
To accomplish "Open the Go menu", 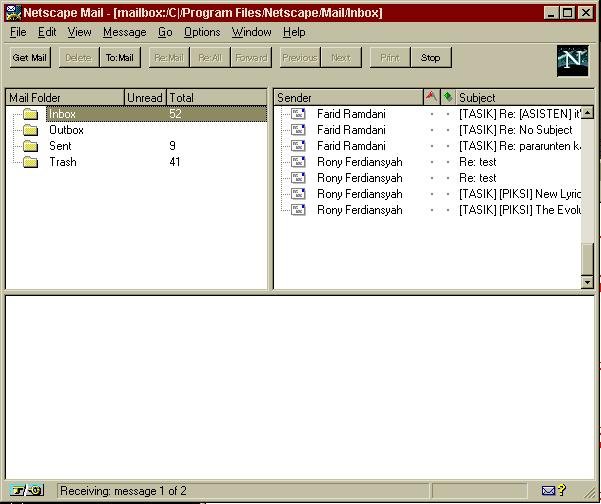I will pos(165,32).
